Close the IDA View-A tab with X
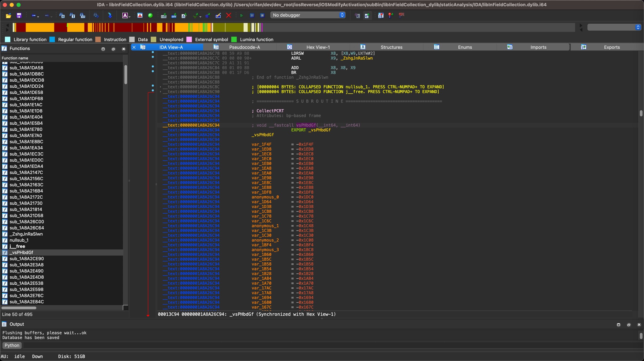The width and height of the screenshot is (644, 361). (x=134, y=47)
